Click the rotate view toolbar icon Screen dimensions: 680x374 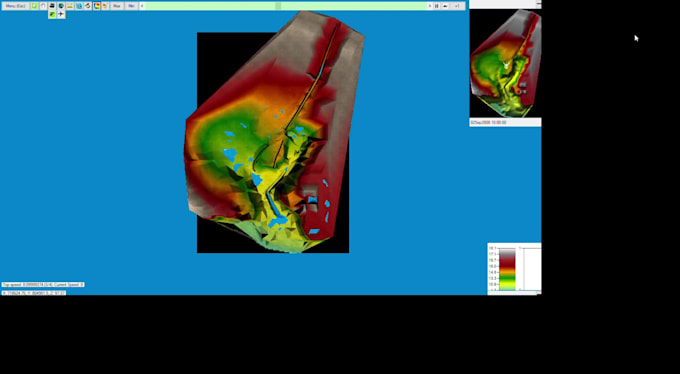coord(88,6)
